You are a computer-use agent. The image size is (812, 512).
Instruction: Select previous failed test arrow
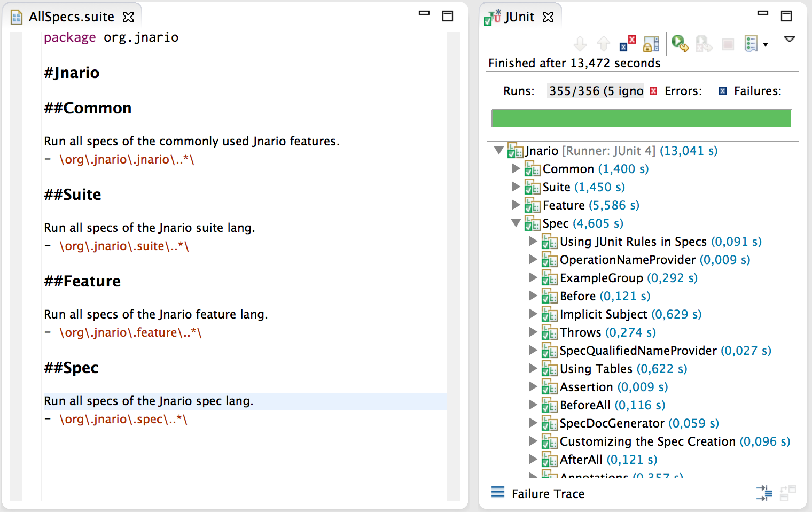(x=604, y=44)
